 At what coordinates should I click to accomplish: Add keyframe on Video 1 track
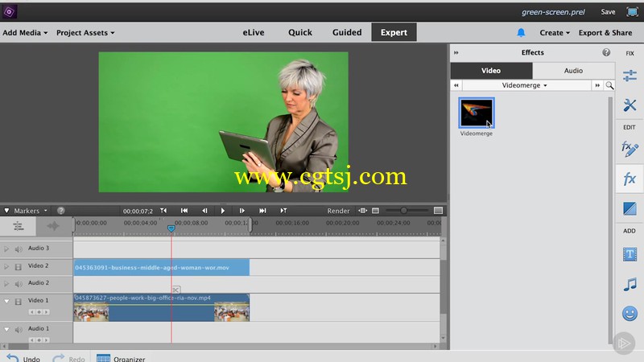coord(39,312)
